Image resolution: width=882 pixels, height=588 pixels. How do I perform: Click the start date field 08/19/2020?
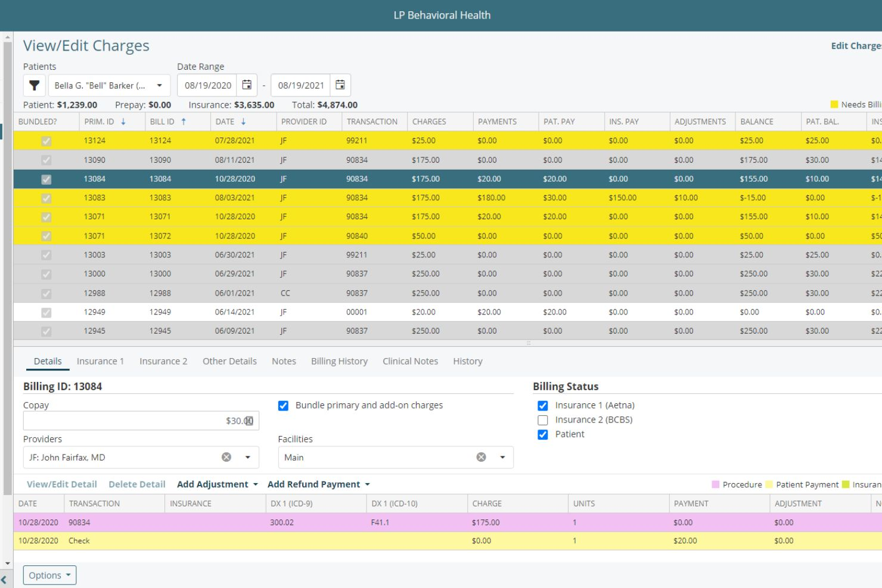(208, 85)
